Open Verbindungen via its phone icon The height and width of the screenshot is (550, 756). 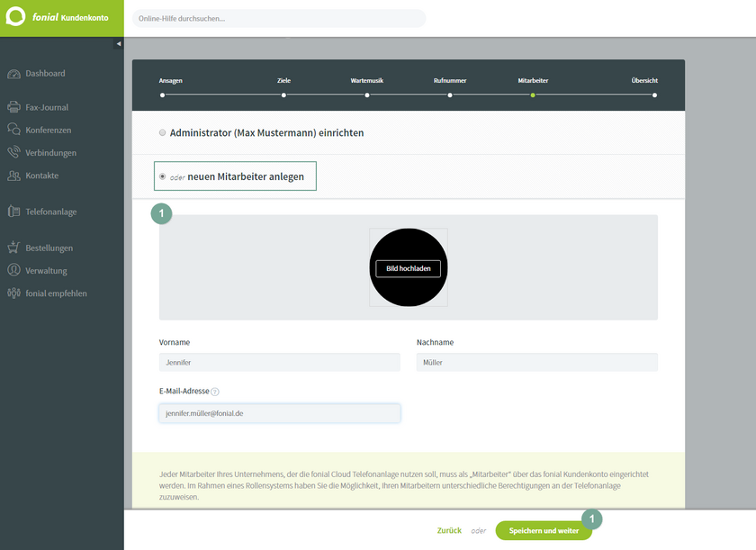(x=13, y=153)
